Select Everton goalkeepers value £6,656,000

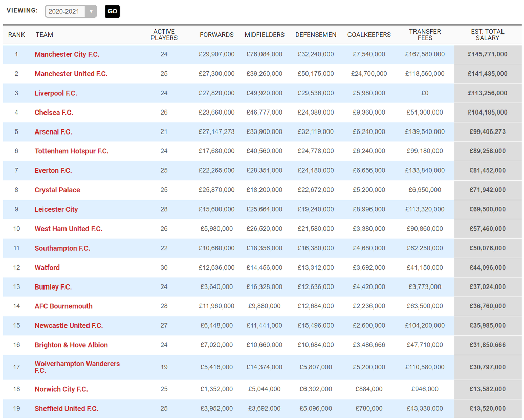click(x=369, y=170)
